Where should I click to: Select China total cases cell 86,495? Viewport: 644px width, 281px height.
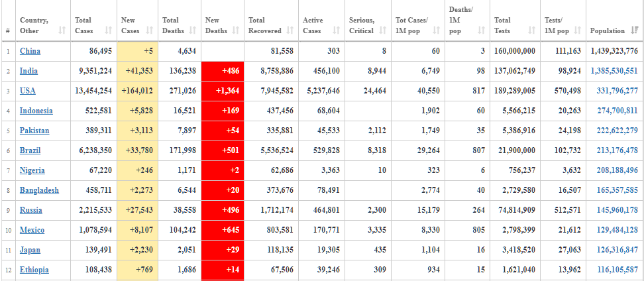point(93,51)
